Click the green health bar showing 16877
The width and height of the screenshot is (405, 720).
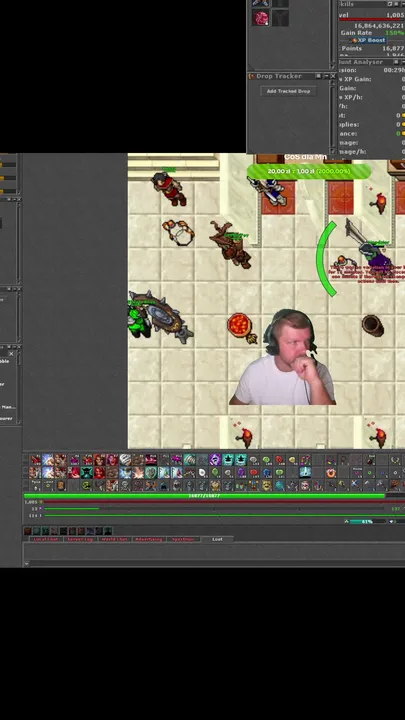(204, 496)
